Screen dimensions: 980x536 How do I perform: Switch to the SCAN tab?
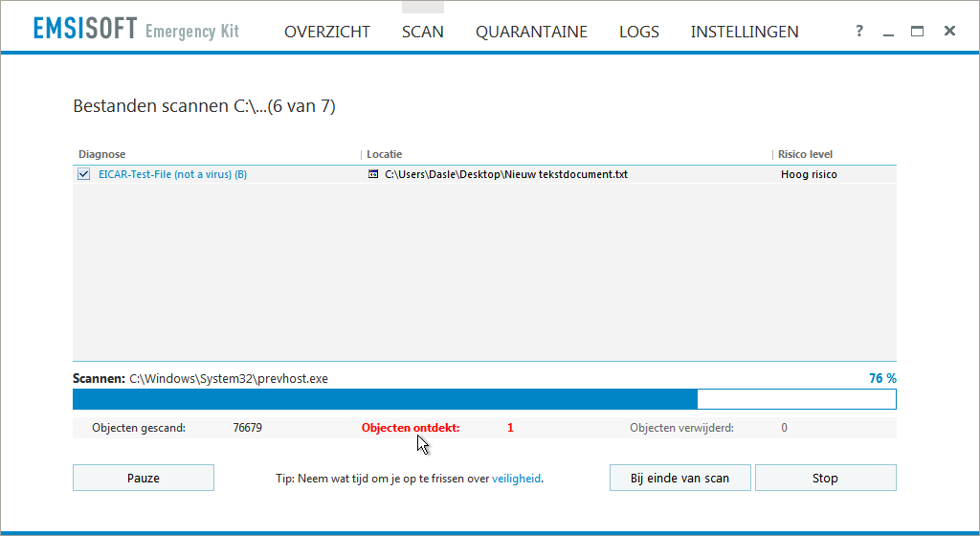click(422, 32)
